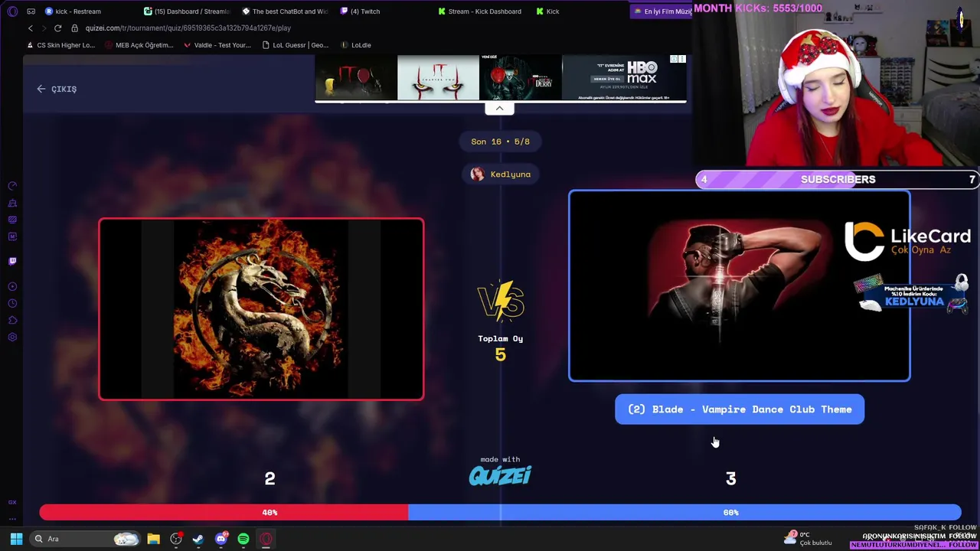980x551 pixels.
Task: Open the LoLdle bookmark
Action: pos(355,45)
